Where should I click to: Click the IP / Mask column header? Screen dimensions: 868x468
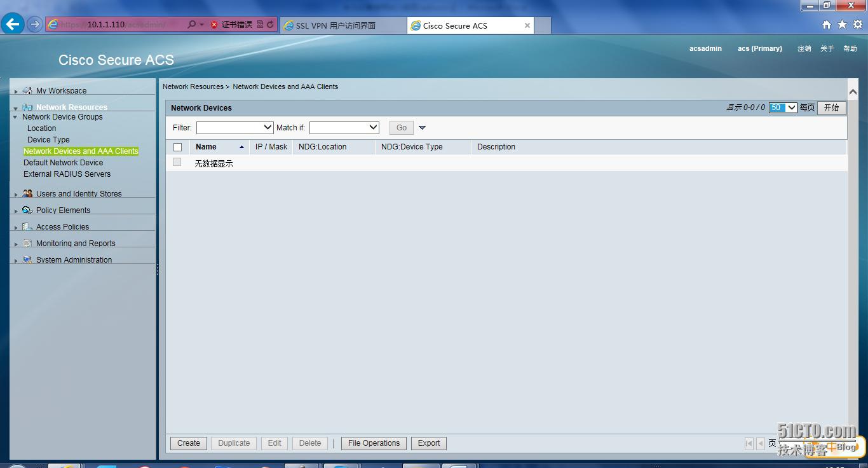click(x=271, y=147)
